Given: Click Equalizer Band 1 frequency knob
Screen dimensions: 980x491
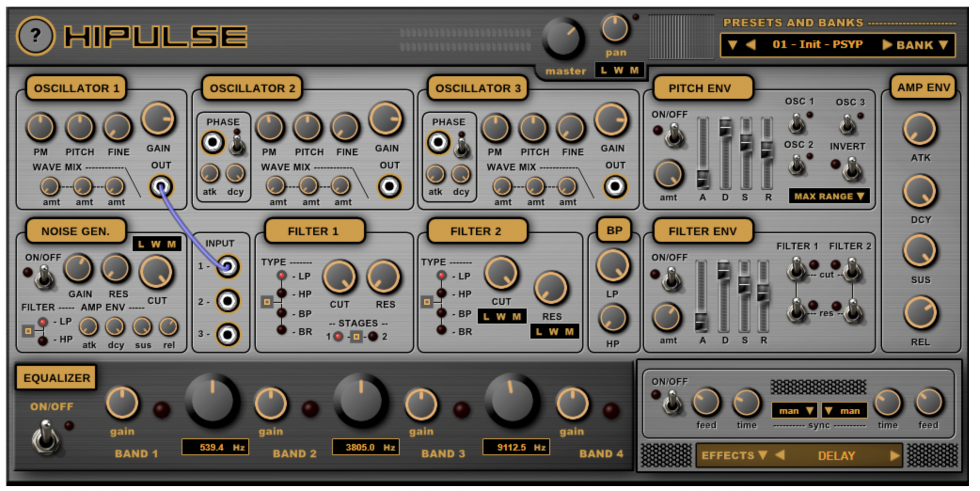Looking at the screenshot, I should 213,400.
